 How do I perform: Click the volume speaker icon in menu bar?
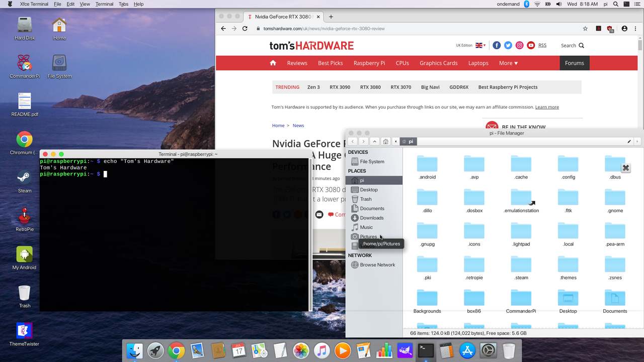pyautogui.click(x=559, y=4)
